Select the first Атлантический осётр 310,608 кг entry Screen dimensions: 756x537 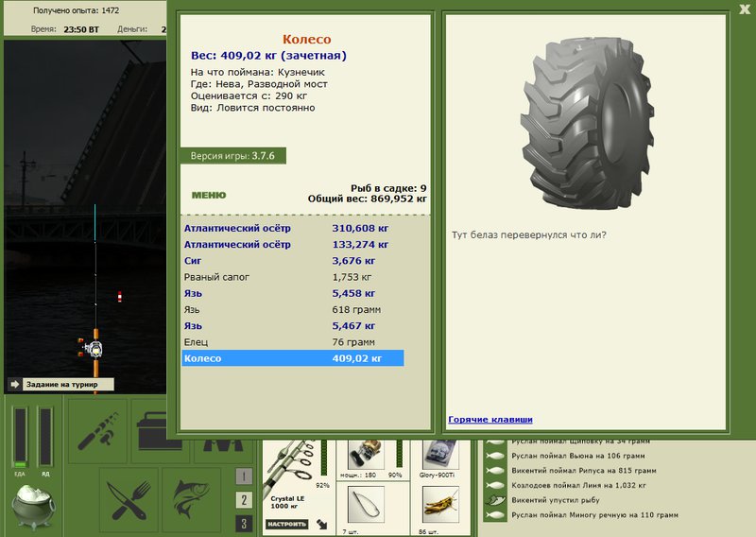click(292, 228)
